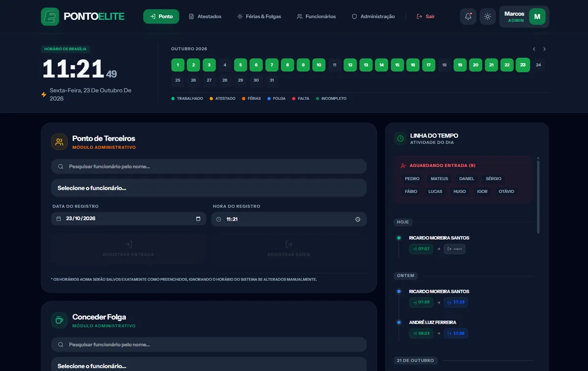Screen dimensions: 588x371
Task: Go to next month in the calendar
Action: point(544,49)
